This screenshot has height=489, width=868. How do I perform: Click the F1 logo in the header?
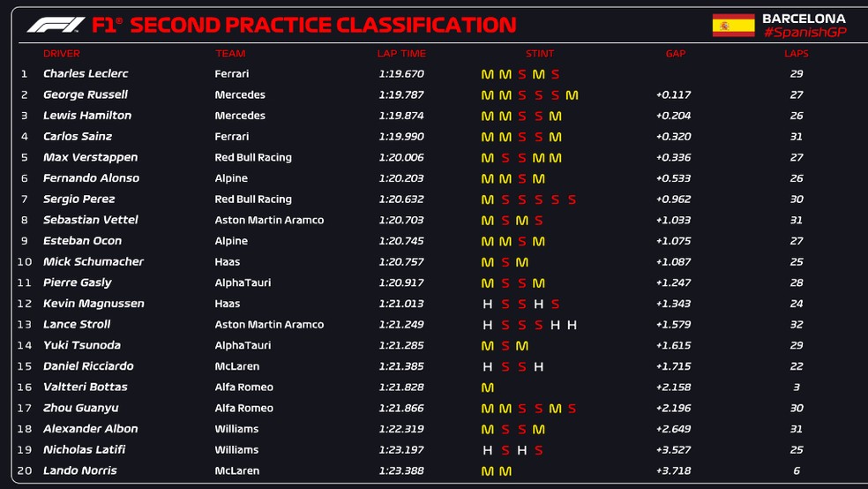click(x=56, y=25)
